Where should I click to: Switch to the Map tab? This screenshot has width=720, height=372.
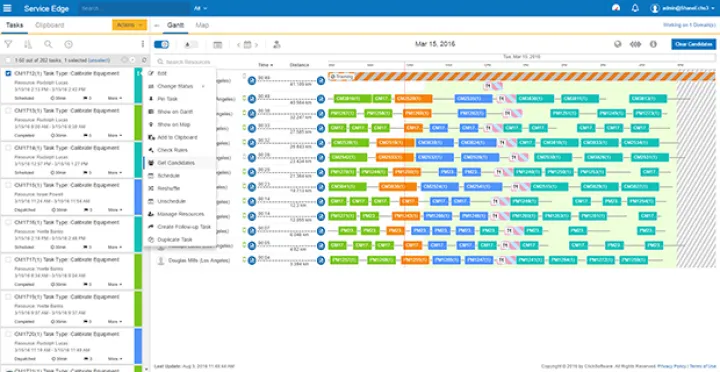tap(202, 25)
